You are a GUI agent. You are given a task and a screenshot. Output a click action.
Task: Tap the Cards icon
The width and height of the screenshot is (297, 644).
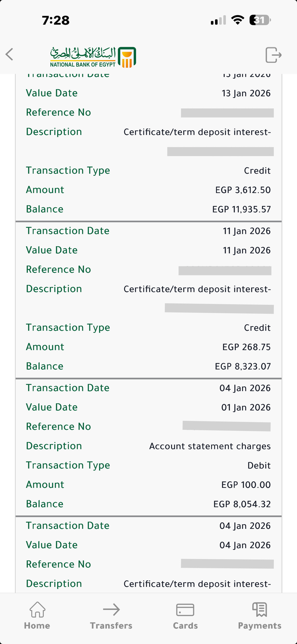(x=185, y=609)
